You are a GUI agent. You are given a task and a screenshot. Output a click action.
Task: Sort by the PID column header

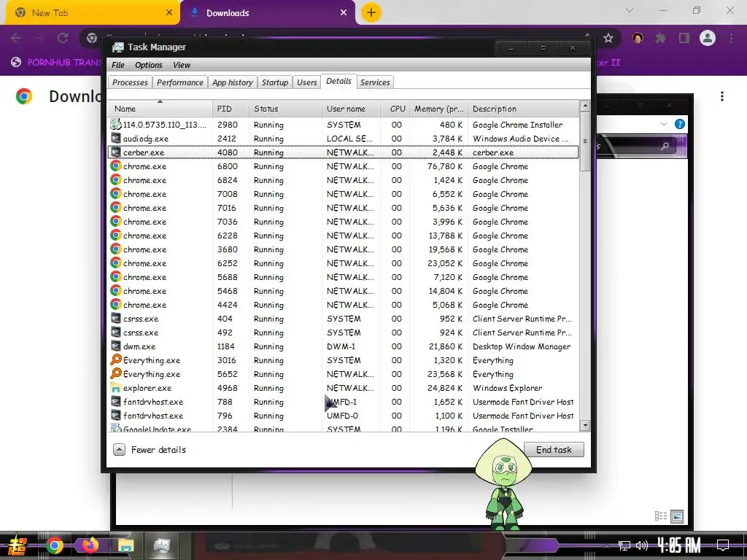tap(231, 109)
